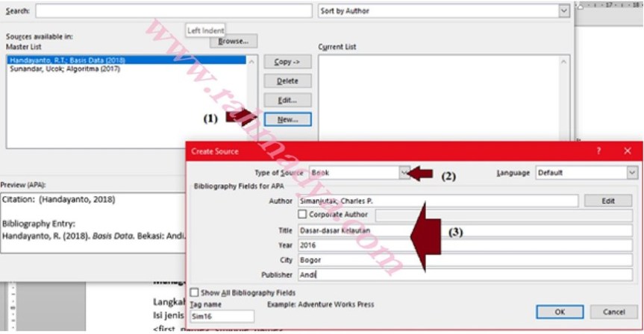Screen dimensions: 644x334
Task: Click the Edit button beside Author field
Action: [x=607, y=201]
